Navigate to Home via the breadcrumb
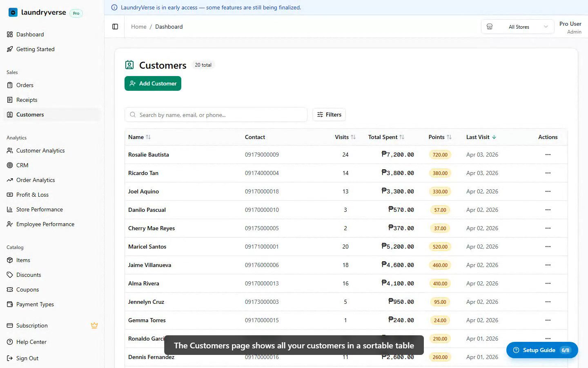588x368 pixels. point(138,27)
